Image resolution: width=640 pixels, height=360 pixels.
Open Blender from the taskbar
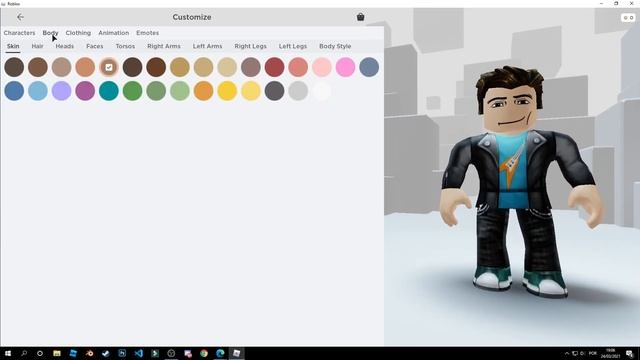point(89,353)
